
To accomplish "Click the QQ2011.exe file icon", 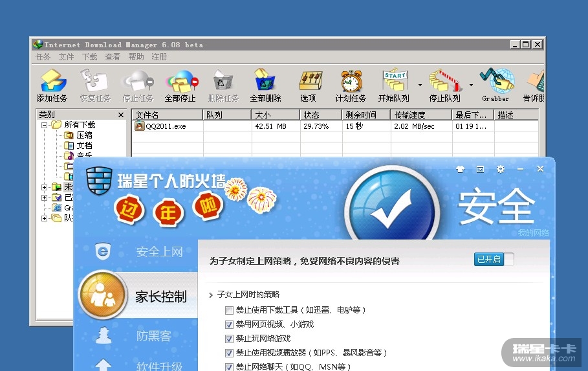I will tap(140, 126).
